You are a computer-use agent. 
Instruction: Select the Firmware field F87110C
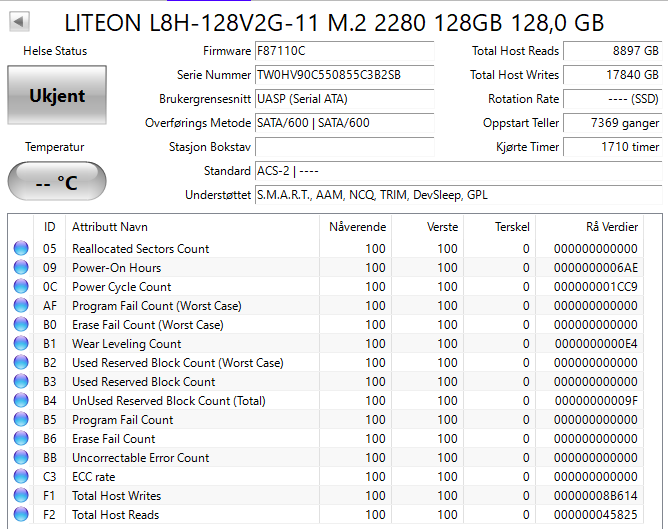[x=344, y=51]
